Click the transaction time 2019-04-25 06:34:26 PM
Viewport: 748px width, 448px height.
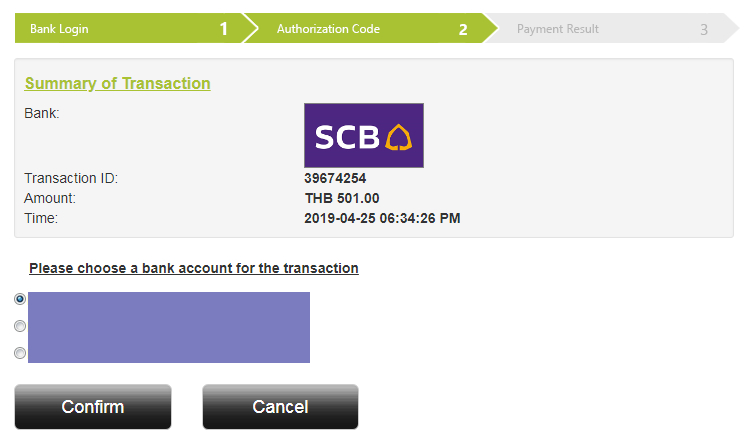pyautogui.click(x=382, y=218)
